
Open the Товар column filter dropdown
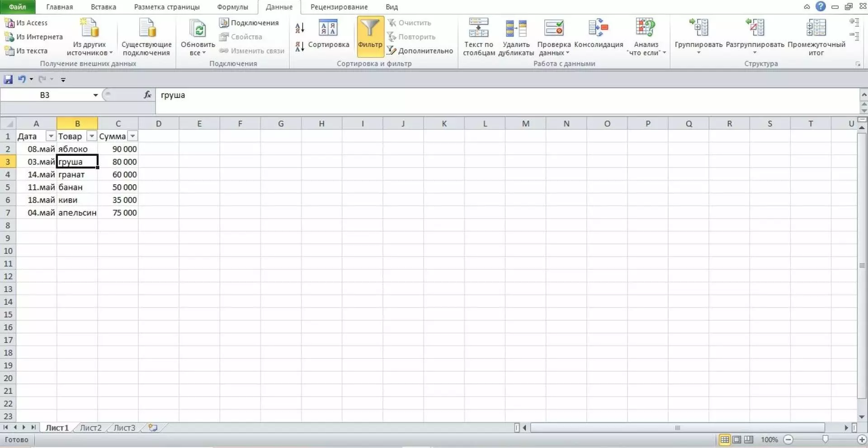pos(91,136)
